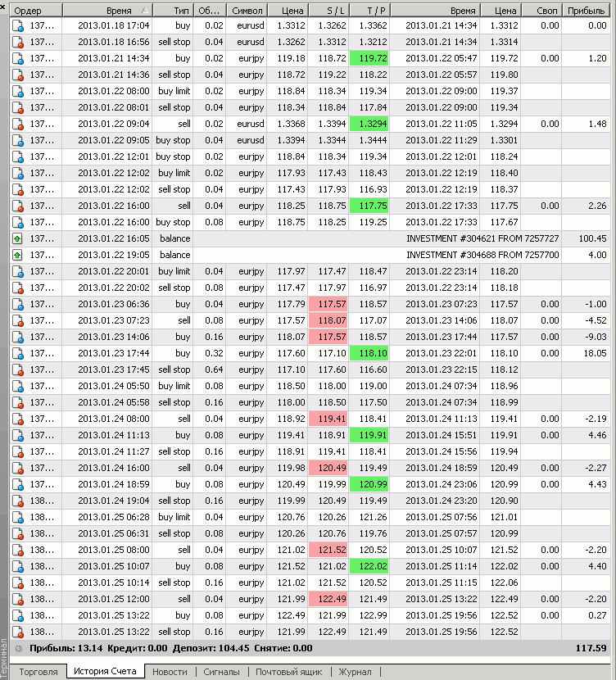This screenshot has height=680, width=616.
Task: Select order icon of buy stop opened 2013.01.22 09:05
Action: point(18,141)
